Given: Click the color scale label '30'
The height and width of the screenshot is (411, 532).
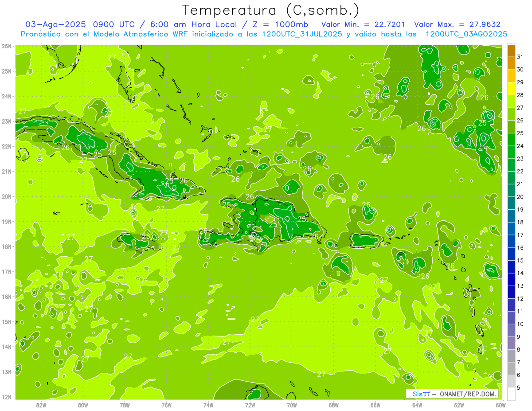Looking at the screenshot, I should 520,70.
